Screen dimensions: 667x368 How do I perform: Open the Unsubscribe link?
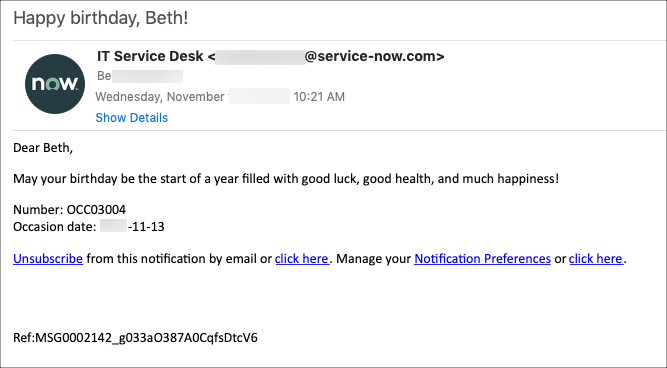pos(48,259)
